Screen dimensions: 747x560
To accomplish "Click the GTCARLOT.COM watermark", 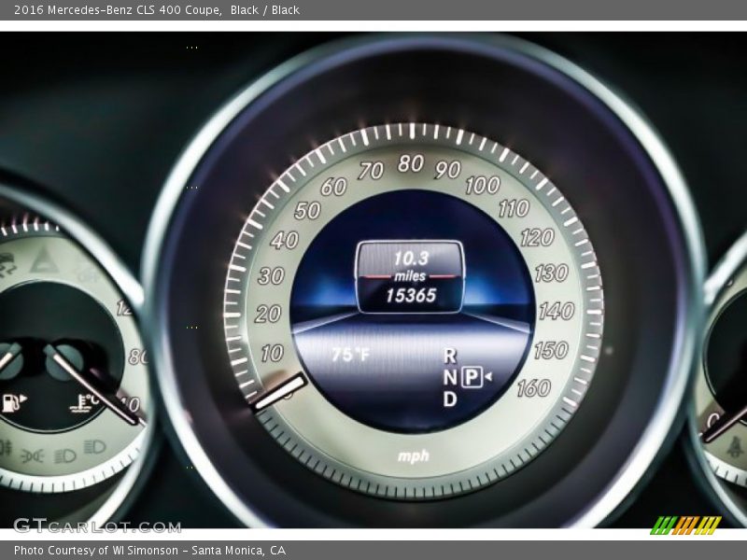I will [97, 525].
